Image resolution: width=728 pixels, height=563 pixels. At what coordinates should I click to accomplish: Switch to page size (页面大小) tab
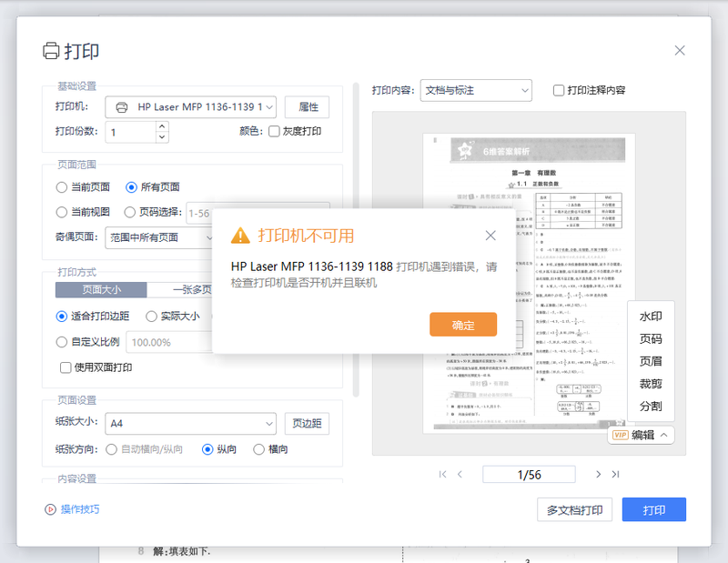point(101,289)
